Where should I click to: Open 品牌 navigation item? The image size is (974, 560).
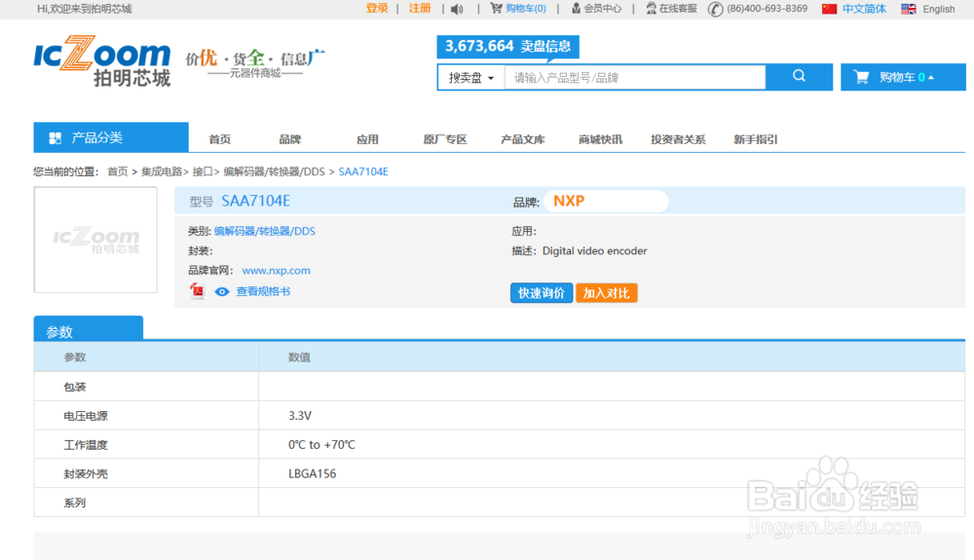[290, 139]
